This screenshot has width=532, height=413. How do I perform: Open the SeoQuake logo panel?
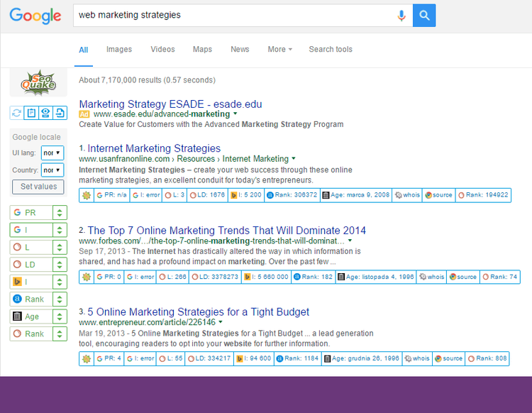pos(38,82)
